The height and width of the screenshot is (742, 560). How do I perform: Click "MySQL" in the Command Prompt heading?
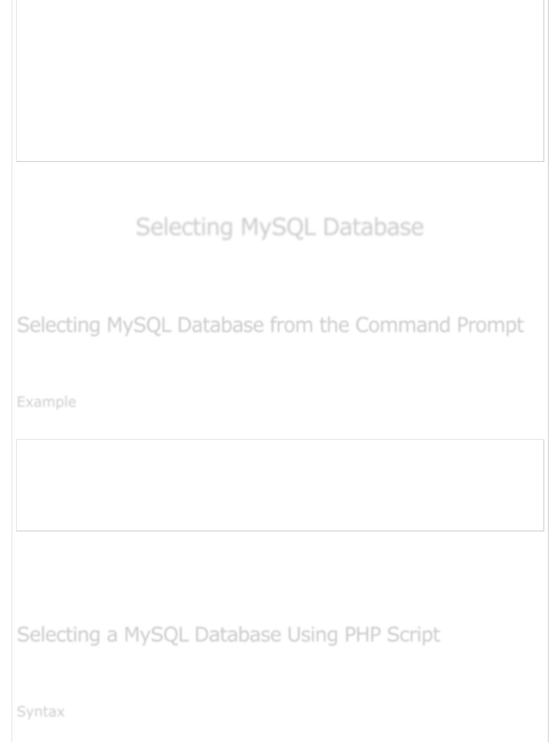(138, 325)
